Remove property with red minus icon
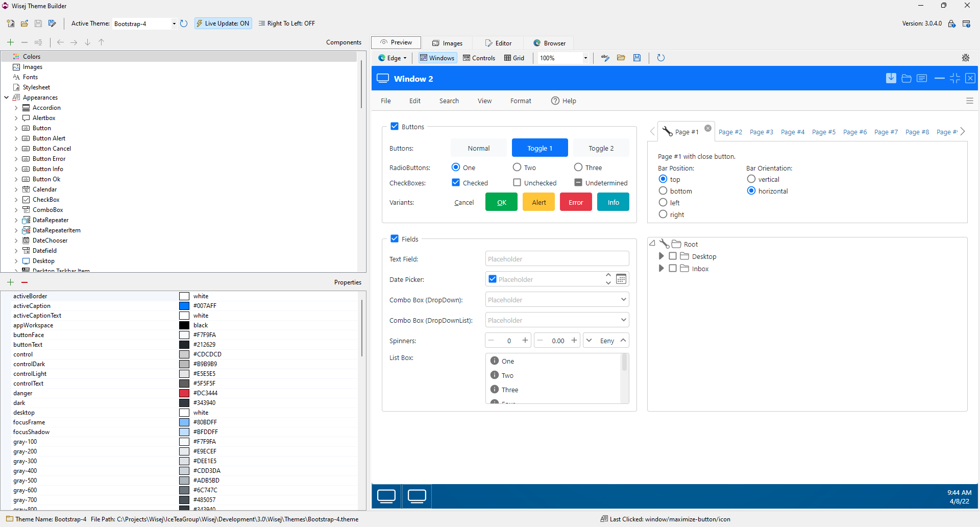Screen dimensions: 980x527 [24, 282]
